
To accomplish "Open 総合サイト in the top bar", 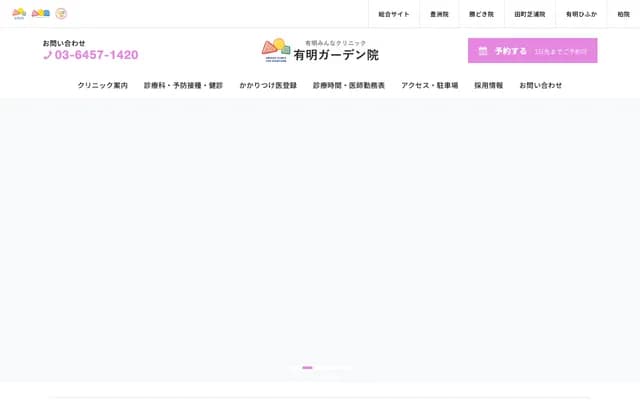I will (x=394, y=14).
